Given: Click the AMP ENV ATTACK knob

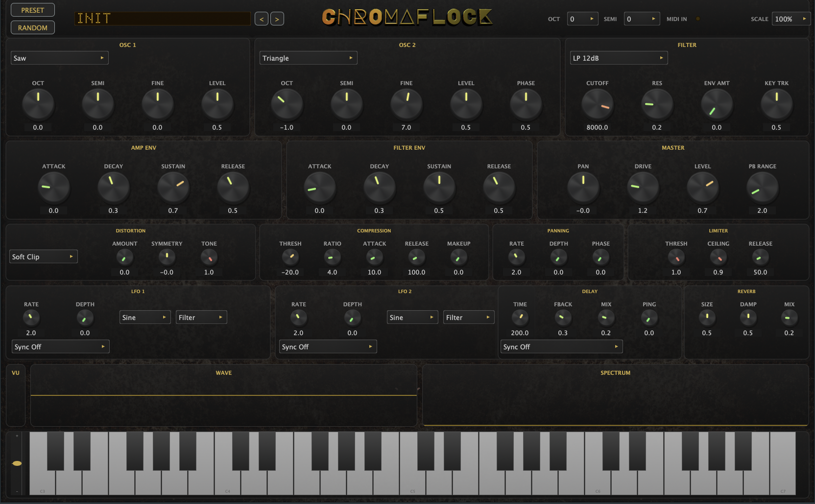Looking at the screenshot, I should point(53,187).
